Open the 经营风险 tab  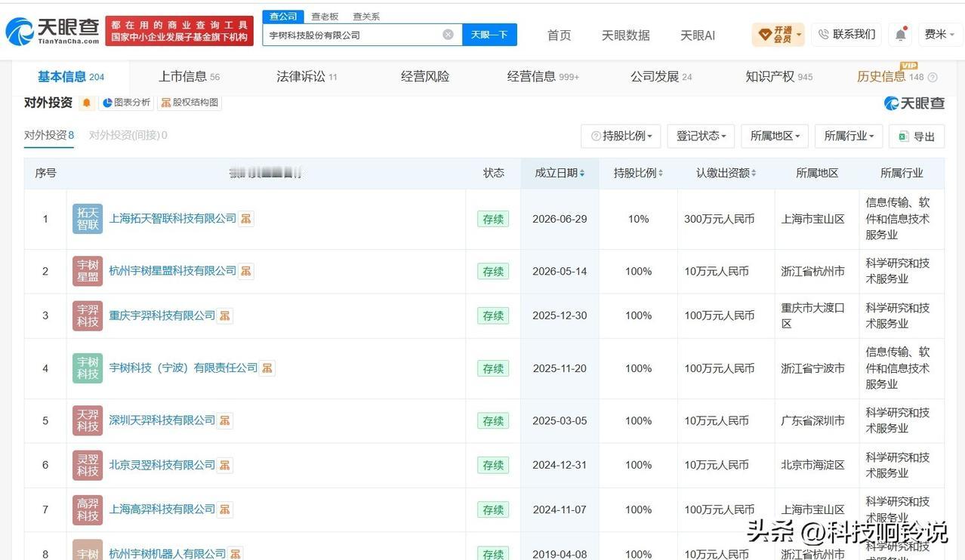click(x=425, y=76)
